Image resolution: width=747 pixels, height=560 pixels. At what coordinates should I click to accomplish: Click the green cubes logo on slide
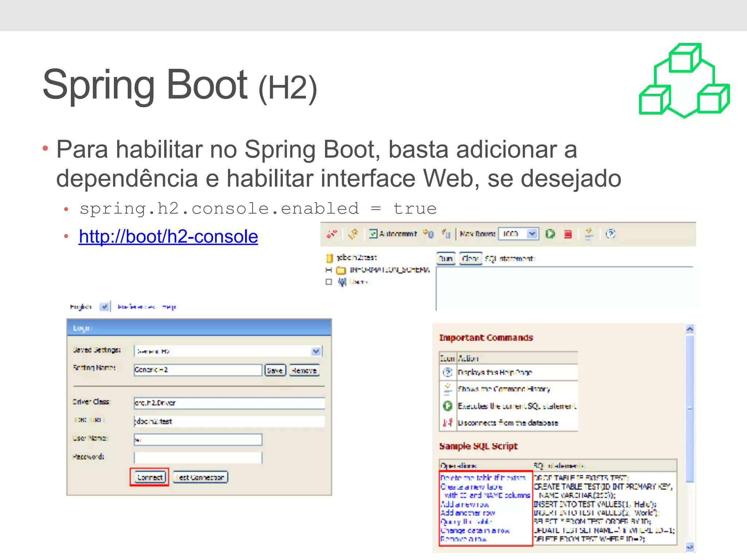pos(684,81)
